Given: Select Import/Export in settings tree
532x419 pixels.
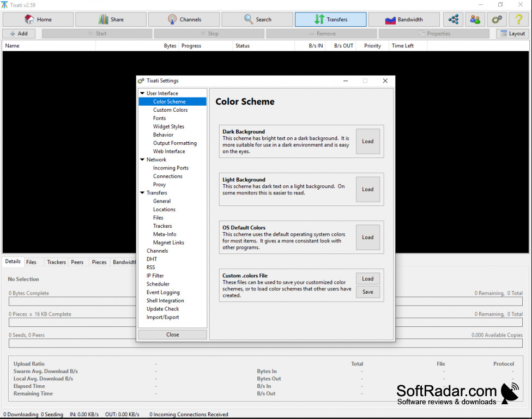Looking at the screenshot, I should (162, 317).
